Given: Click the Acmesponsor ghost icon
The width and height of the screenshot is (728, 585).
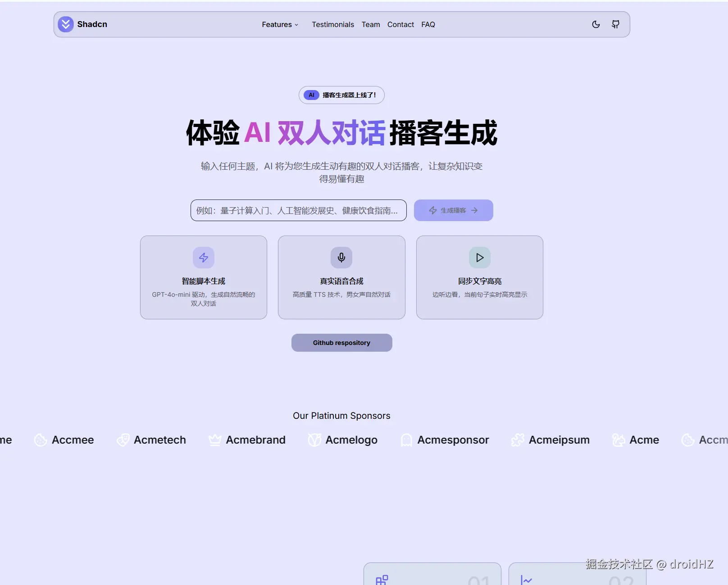Looking at the screenshot, I should (406, 440).
